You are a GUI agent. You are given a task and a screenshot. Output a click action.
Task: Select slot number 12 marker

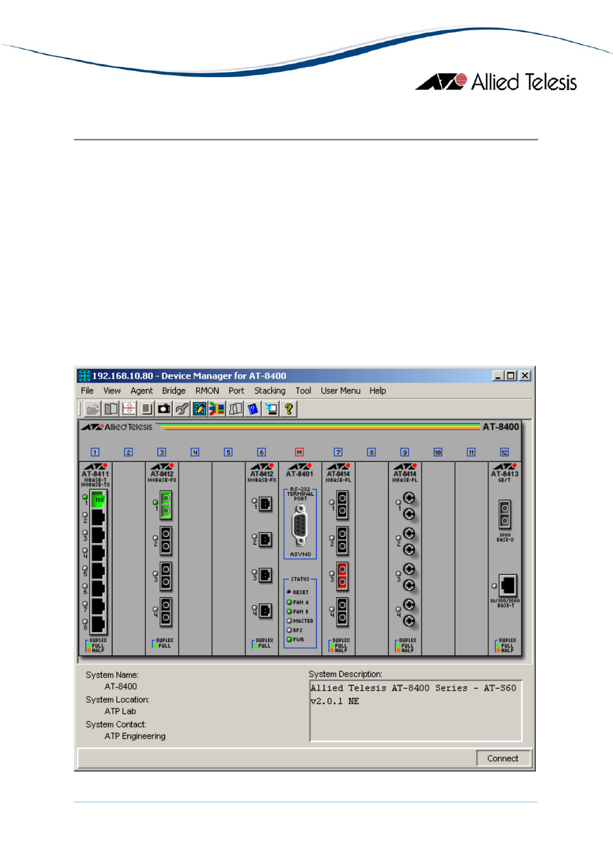click(504, 452)
